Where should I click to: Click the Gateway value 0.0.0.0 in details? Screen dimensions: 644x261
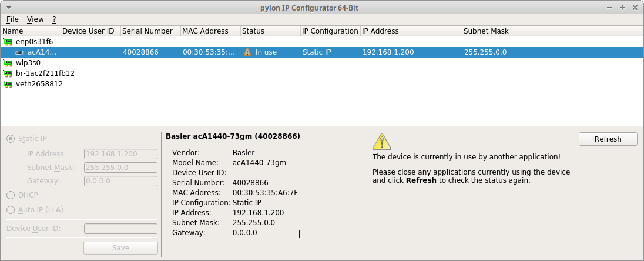click(x=245, y=233)
